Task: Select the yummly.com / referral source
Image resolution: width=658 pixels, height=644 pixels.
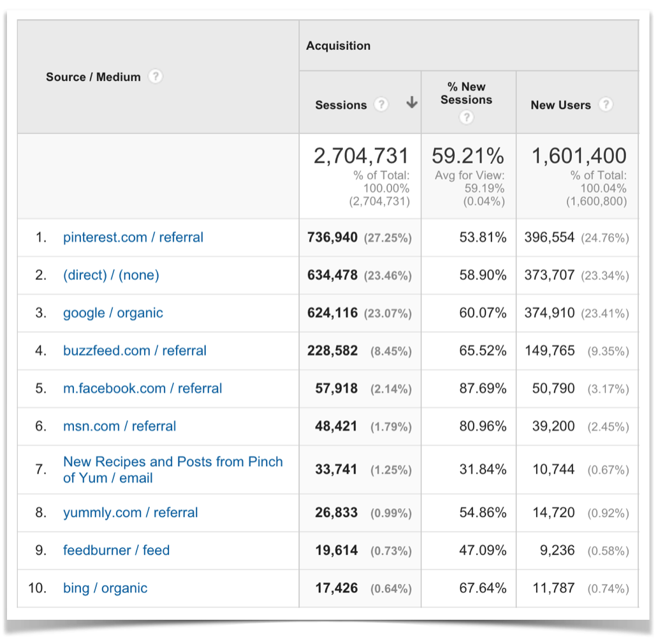Action: click(131, 513)
